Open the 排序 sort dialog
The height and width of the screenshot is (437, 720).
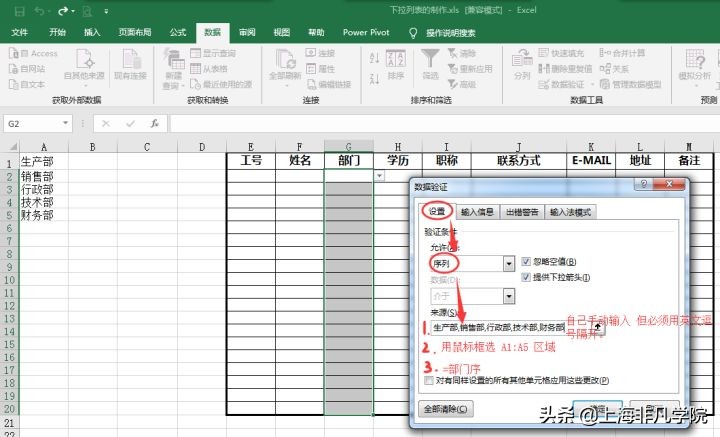(x=395, y=64)
